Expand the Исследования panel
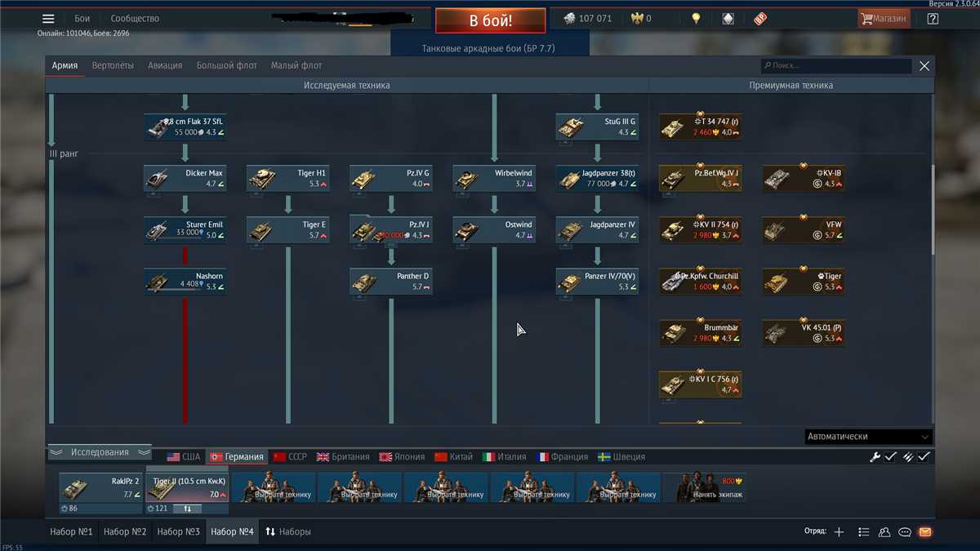This screenshot has height=551, width=980. tap(100, 452)
